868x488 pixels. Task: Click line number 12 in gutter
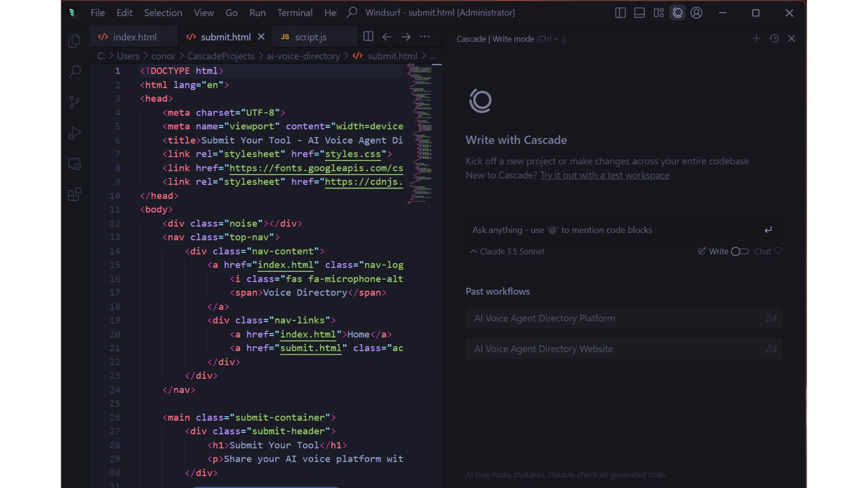(115, 223)
